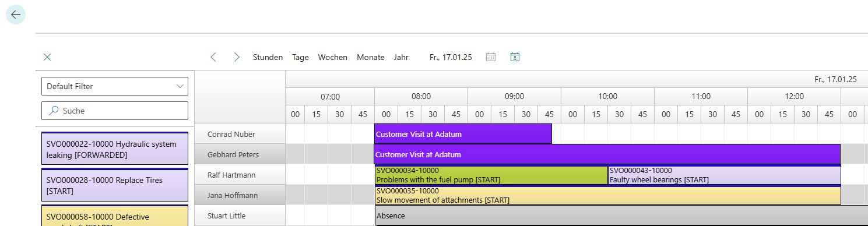Viewport: 868px width, 226px height.
Task: Click the Fr., 17.01.25 day header in timeline
Action: click(x=835, y=79)
